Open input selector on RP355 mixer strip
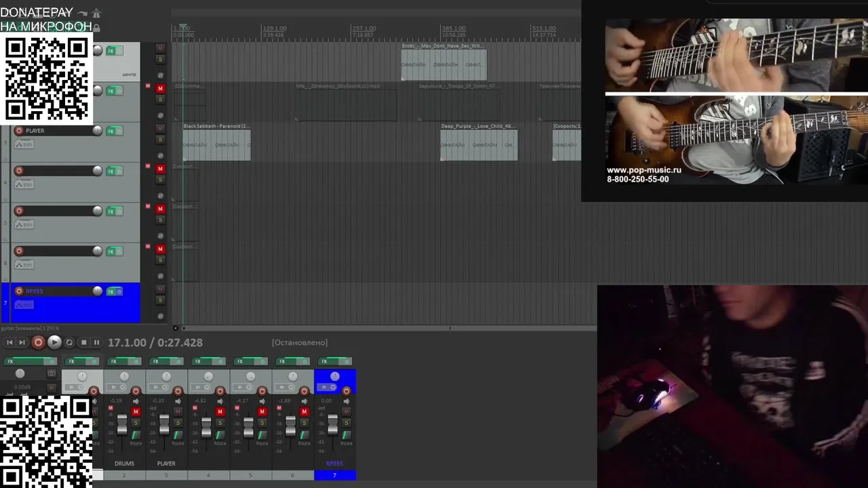The height and width of the screenshot is (488, 868). [328, 388]
